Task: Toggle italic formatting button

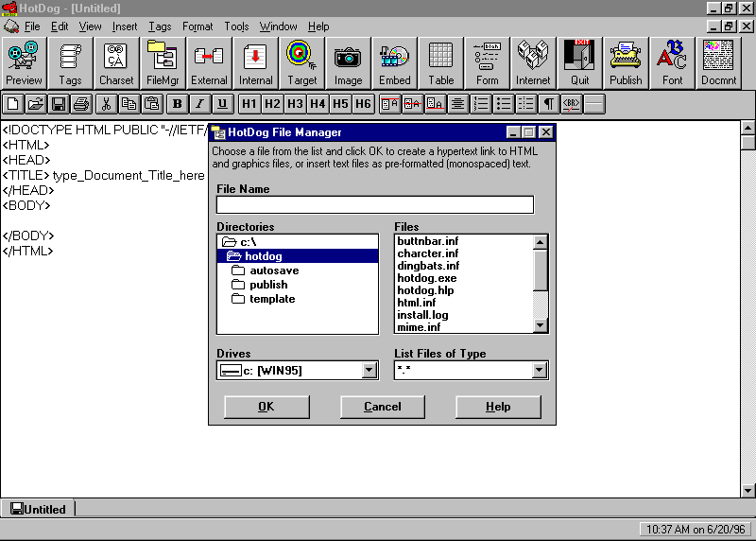Action: point(199,104)
